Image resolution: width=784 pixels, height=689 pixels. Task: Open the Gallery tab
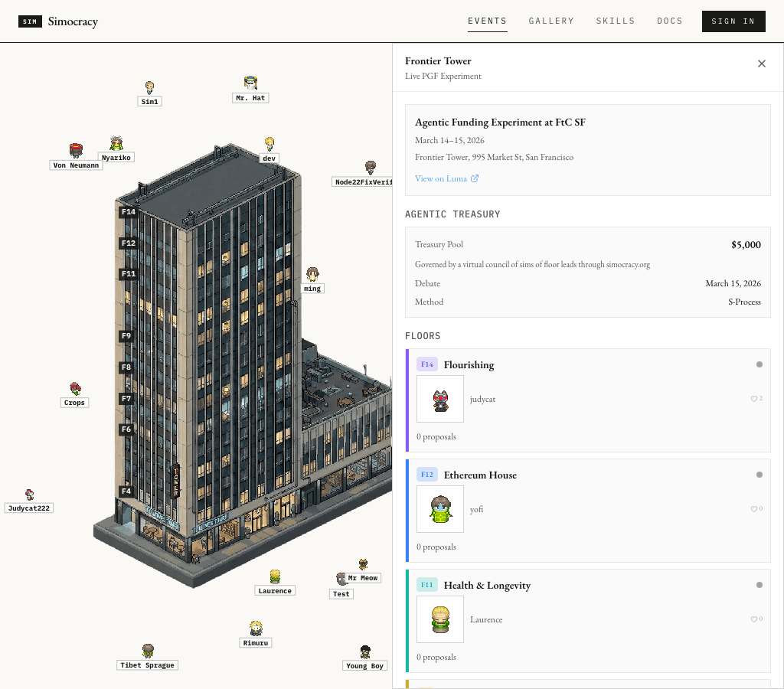[551, 21]
